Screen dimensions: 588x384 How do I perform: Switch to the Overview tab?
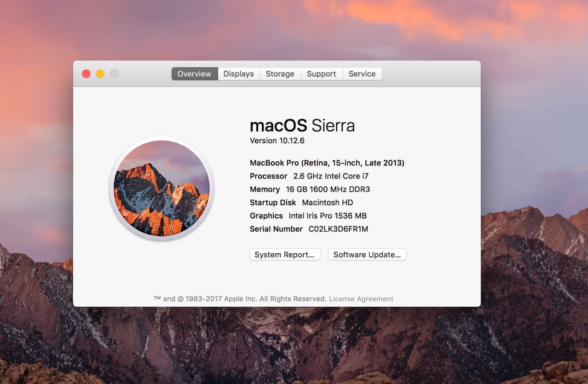click(194, 74)
